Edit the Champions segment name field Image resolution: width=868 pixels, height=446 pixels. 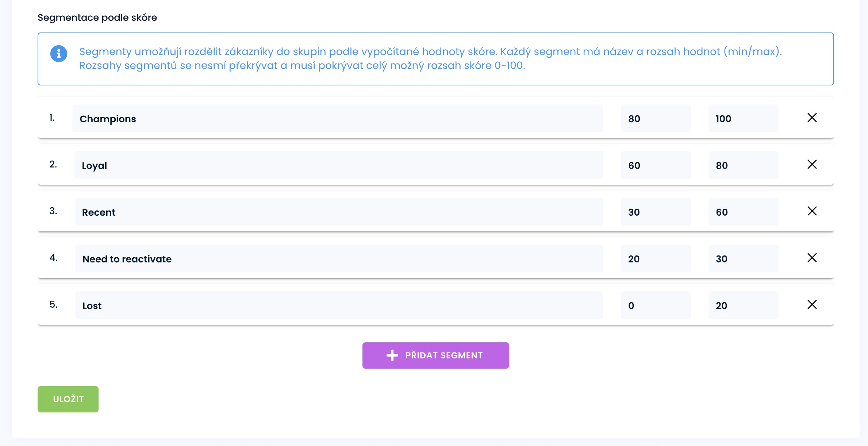click(x=337, y=119)
